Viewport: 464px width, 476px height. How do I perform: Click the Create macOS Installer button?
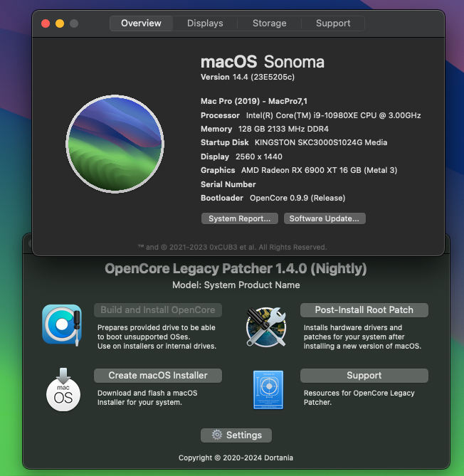tap(158, 376)
